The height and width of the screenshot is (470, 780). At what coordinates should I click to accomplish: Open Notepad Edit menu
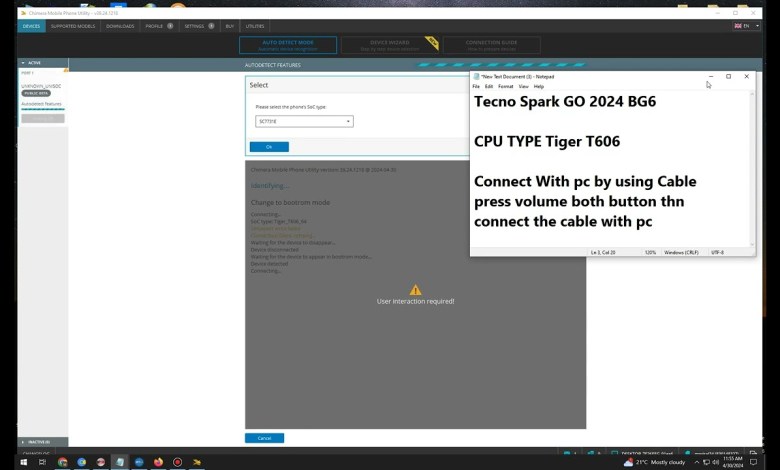tap(489, 87)
